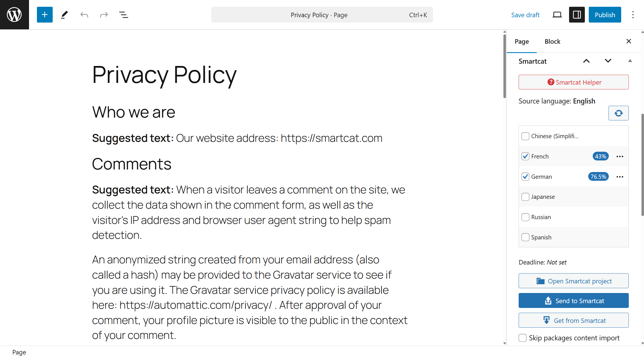Click the Smartcat refresh sync button
The width and height of the screenshot is (644, 357).
618,113
